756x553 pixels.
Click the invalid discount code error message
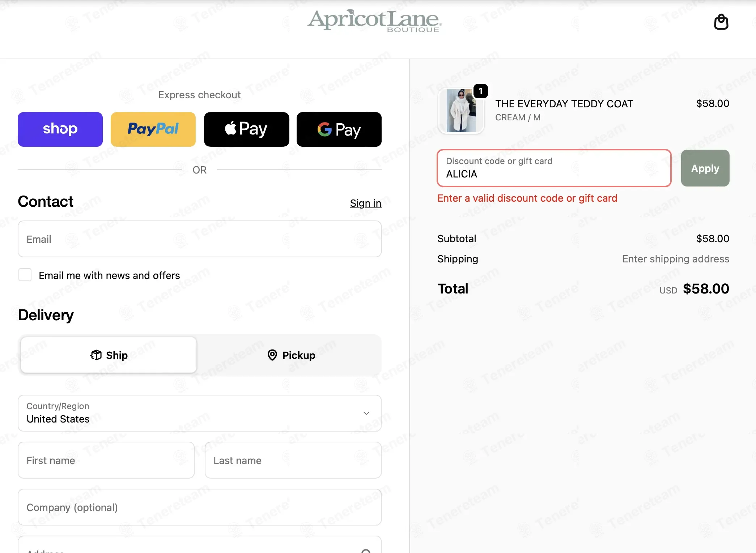(x=527, y=198)
